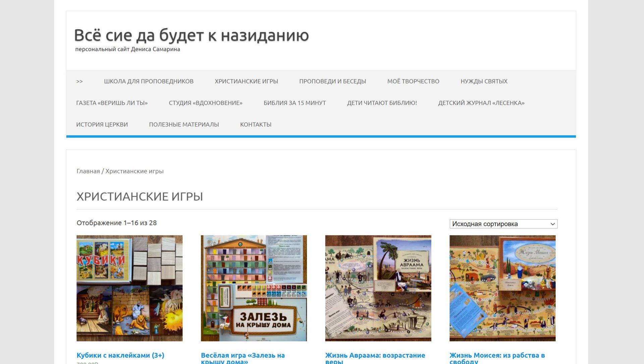
Task: Click 'Весёлая игра «Залезь на крышу дома»' link
Action: (243, 358)
